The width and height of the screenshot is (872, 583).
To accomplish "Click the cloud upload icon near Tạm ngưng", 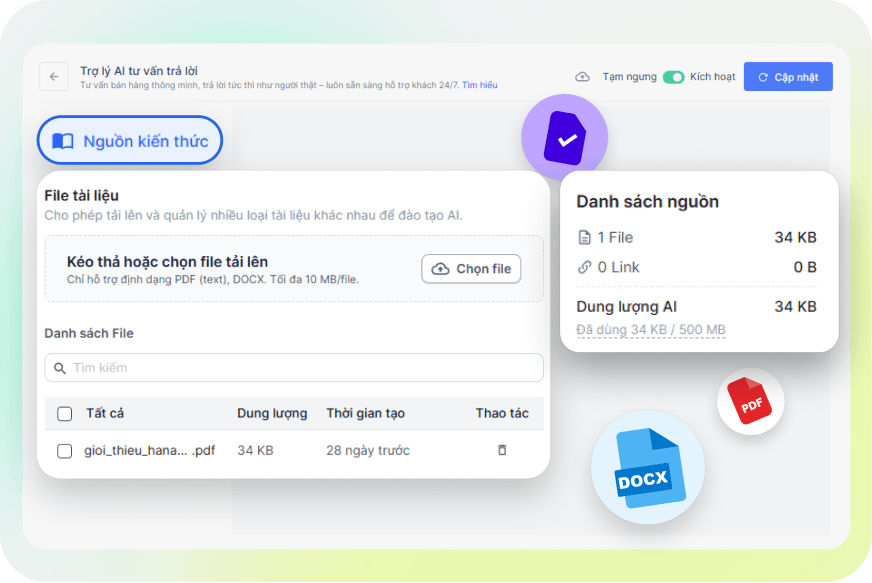I will [583, 77].
